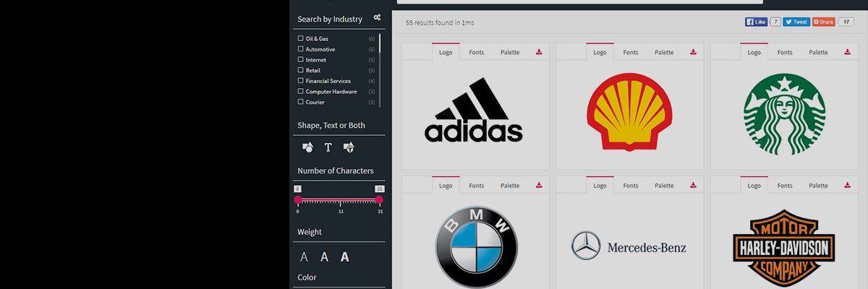Click the share count showing 17
Viewport: 868px width, 289px height.
click(846, 22)
